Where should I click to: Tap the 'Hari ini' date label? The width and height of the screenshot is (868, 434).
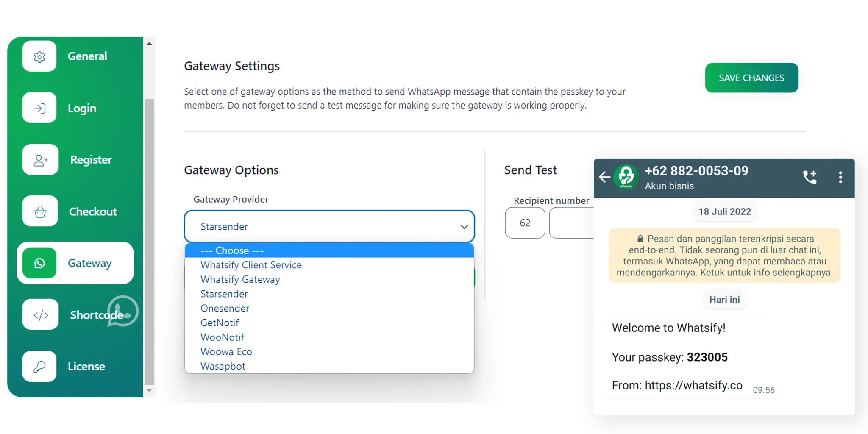(725, 300)
